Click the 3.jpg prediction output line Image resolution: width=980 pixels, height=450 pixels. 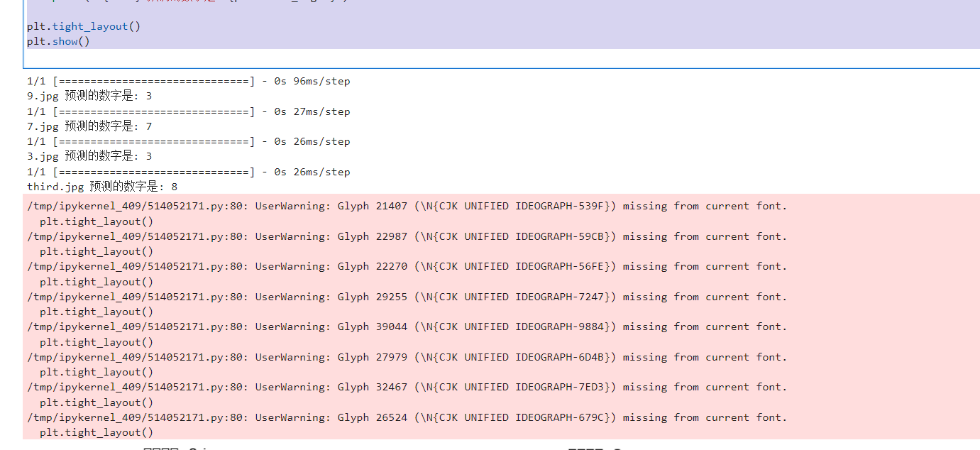(89, 156)
